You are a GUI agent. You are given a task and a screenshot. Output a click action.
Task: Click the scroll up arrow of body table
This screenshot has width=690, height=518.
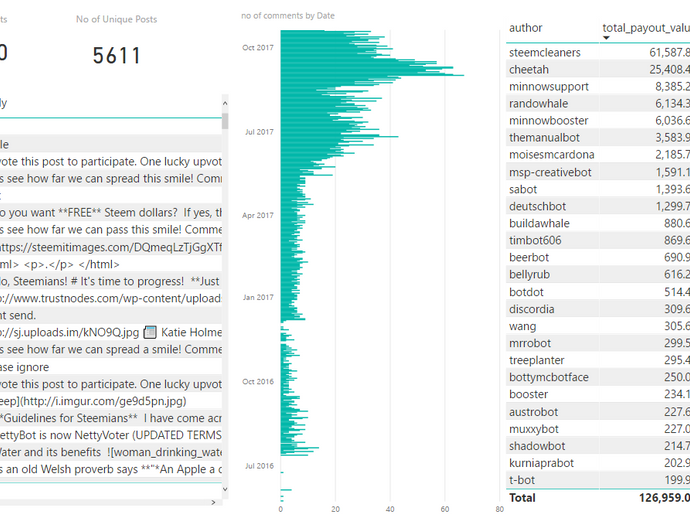click(225, 103)
